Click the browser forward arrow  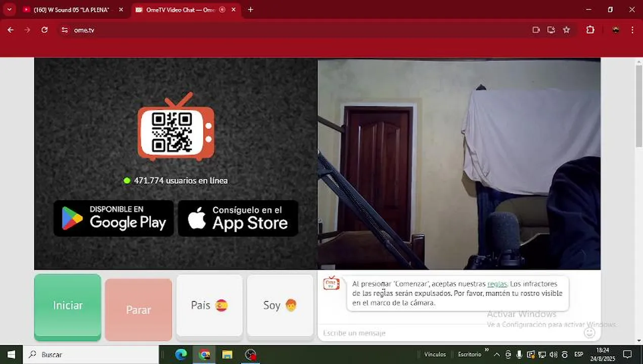coord(27,30)
